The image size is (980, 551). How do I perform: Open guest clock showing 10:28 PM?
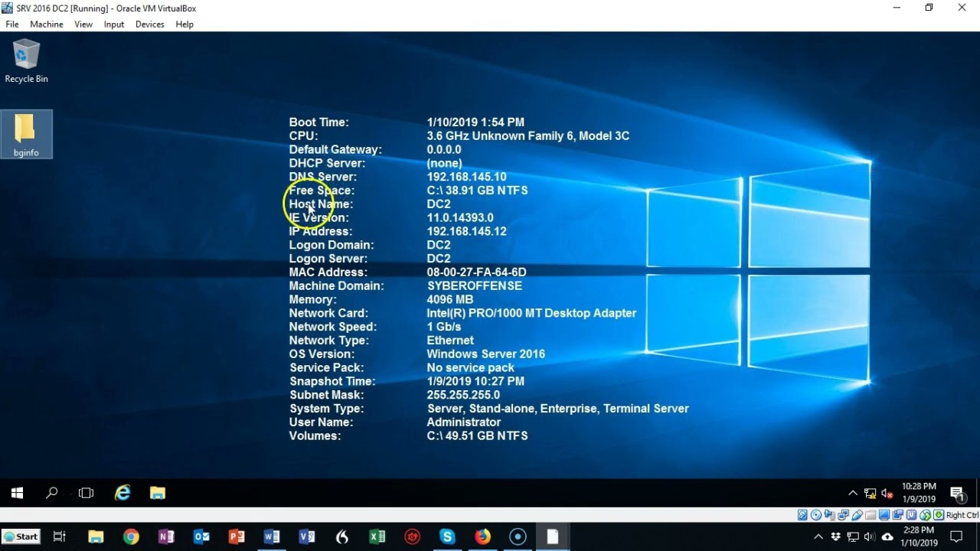(919, 493)
